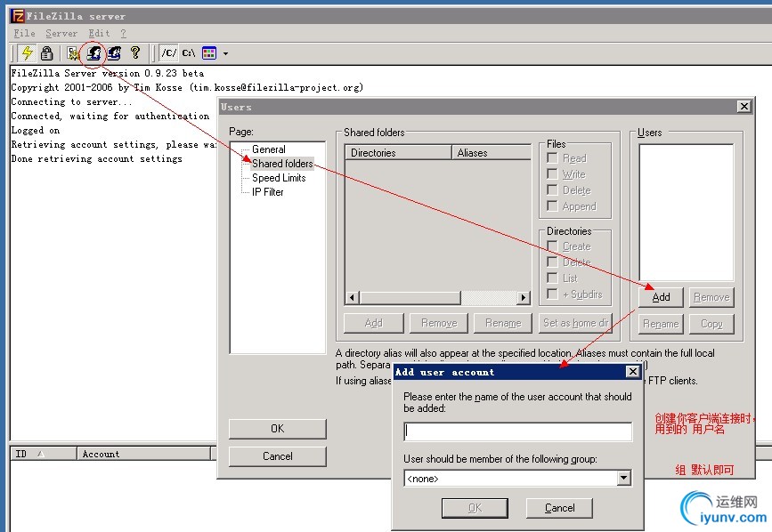This screenshot has width=772, height=532.
Task: Click Set as home dir button
Action: coord(575,323)
